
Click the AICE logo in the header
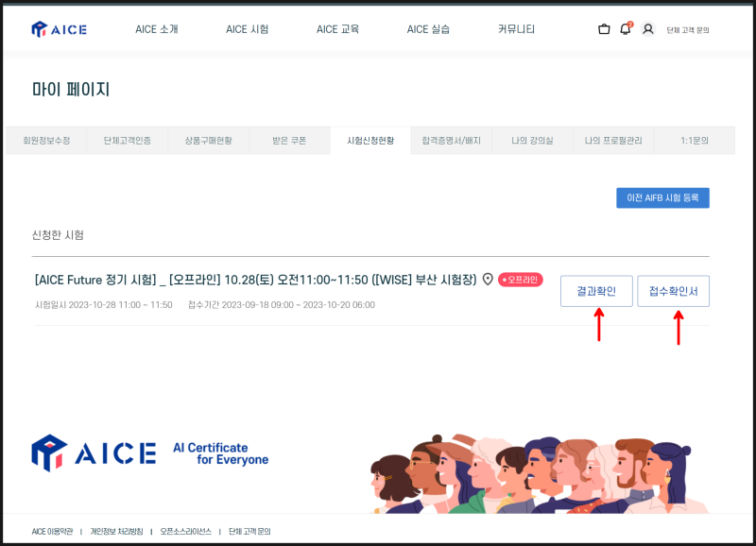[57, 29]
